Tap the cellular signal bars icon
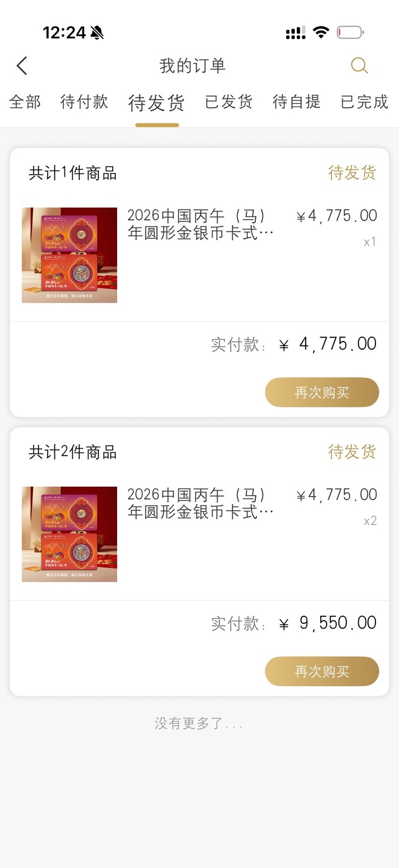This screenshot has width=399, height=868. point(296,33)
